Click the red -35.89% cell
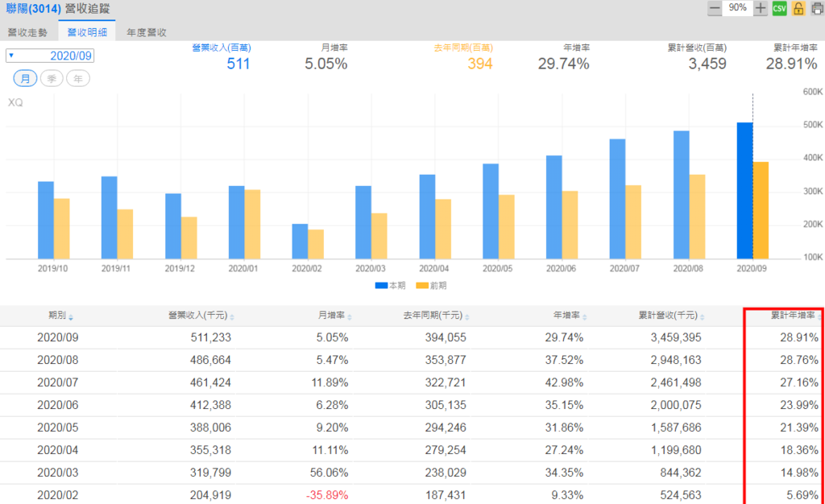The height and width of the screenshot is (504, 825). (327, 495)
